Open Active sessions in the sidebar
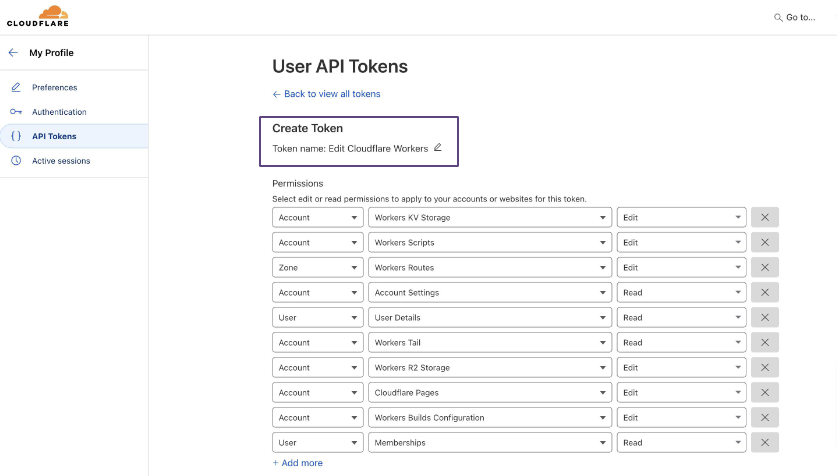 click(x=61, y=161)
